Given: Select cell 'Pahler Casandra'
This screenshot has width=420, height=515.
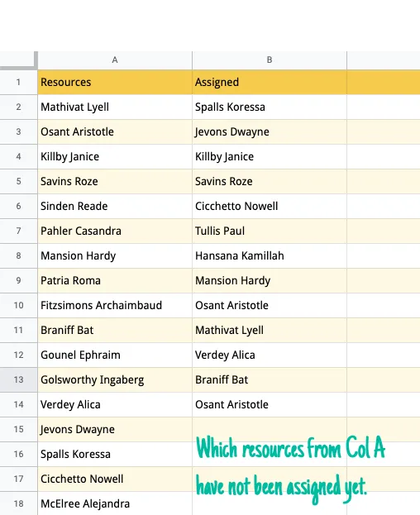Looking at the screenshot, I should click(115, 231).
